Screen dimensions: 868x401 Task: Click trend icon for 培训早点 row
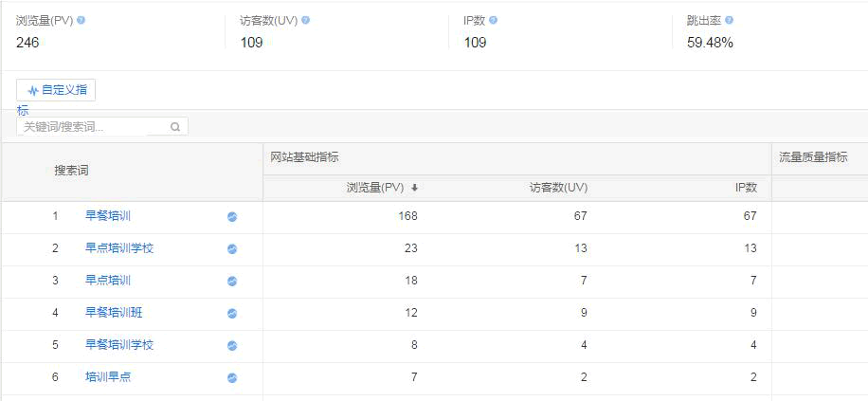(232, 378)
